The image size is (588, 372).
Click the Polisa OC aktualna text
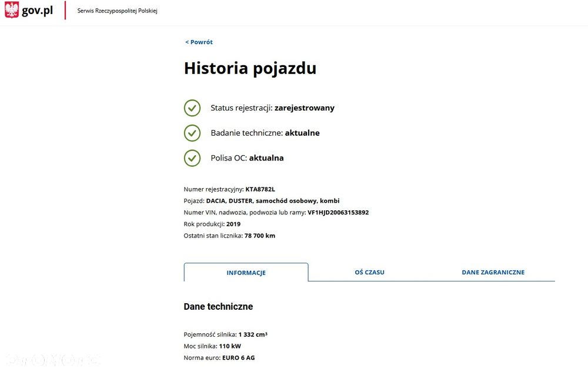coord(247,158)
